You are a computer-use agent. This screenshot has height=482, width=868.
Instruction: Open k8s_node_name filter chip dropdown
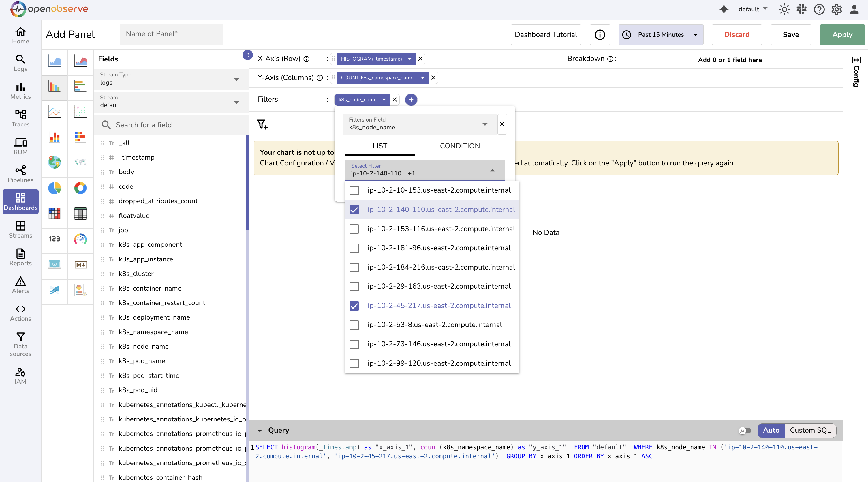[x=384, y=100]
